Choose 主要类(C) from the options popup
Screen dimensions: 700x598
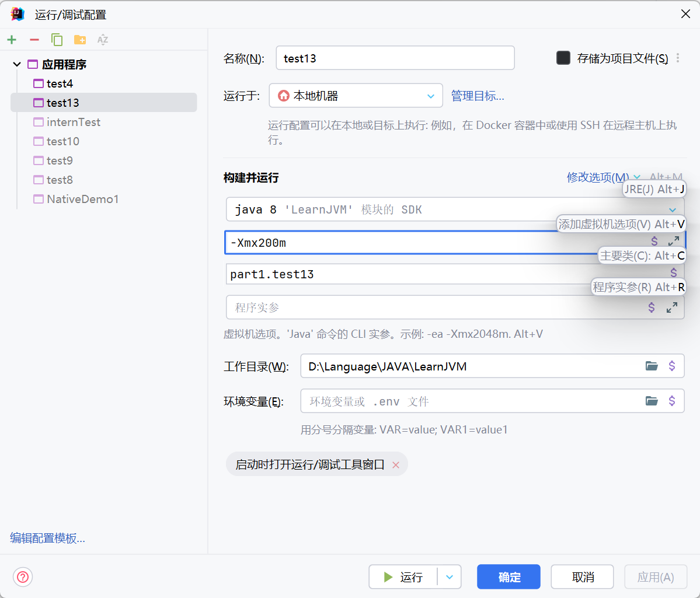tap(640, 255)
